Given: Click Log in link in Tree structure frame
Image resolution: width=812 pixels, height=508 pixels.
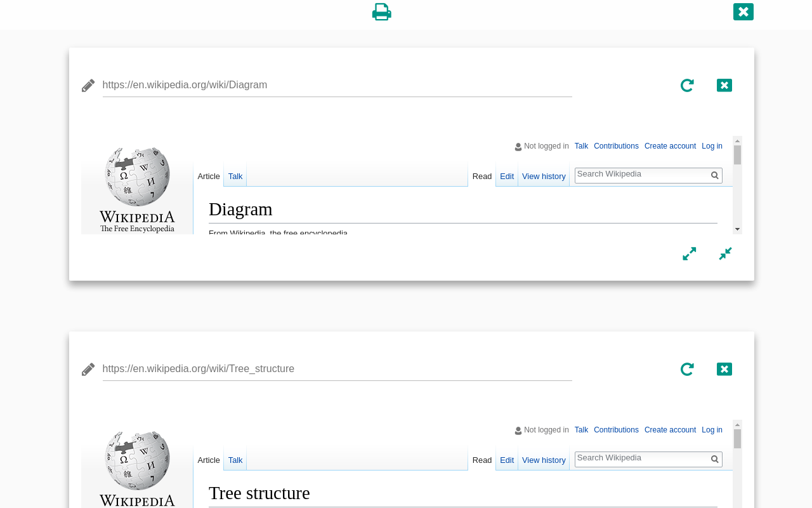Looking at the screenshot, I should (712, 430).
